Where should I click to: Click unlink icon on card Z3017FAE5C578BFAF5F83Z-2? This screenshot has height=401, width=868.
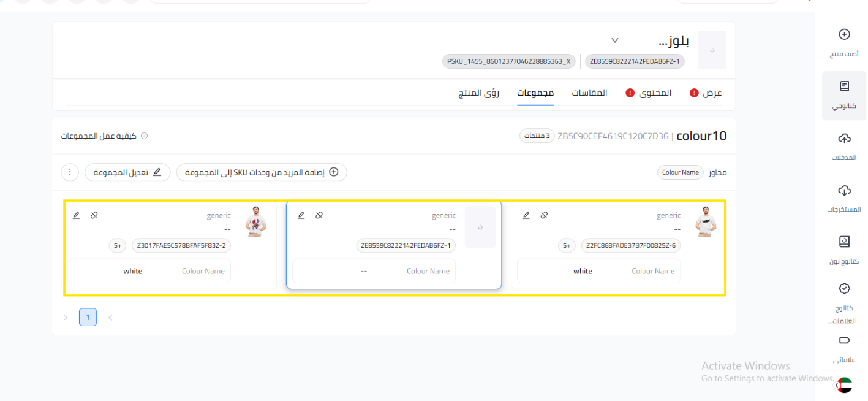(94, 215)
